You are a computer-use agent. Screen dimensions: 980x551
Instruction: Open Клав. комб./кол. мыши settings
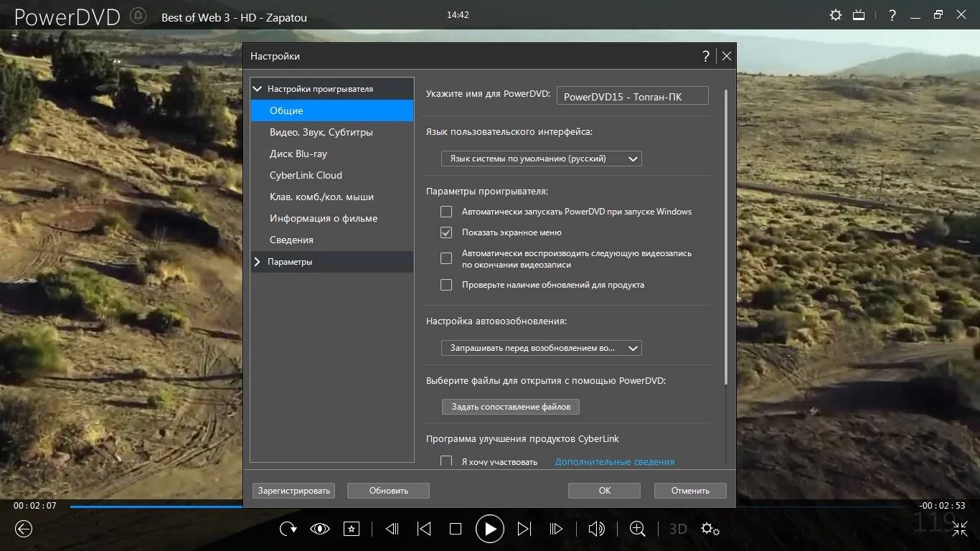pyautogui.click(x=332, y=197)
